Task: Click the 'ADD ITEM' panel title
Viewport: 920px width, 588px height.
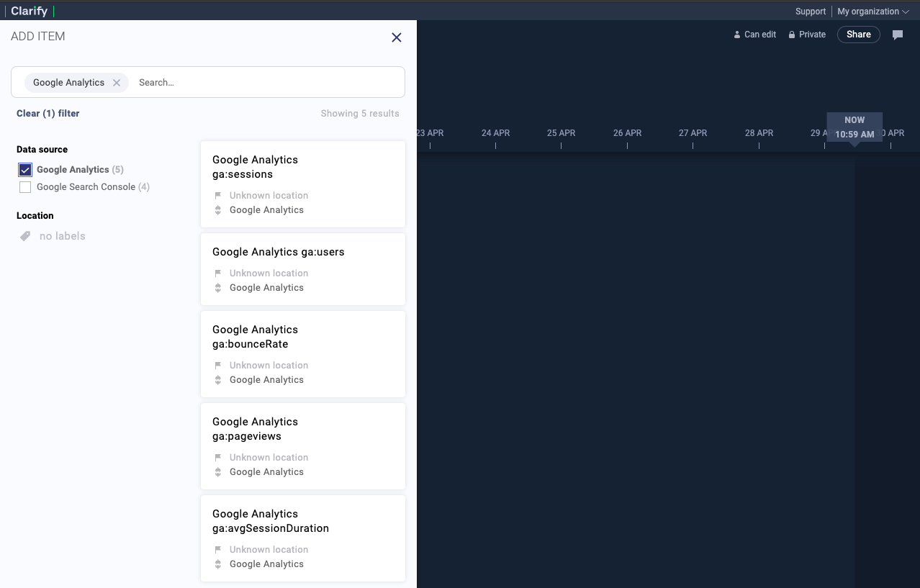Action: tap(38, 37)
